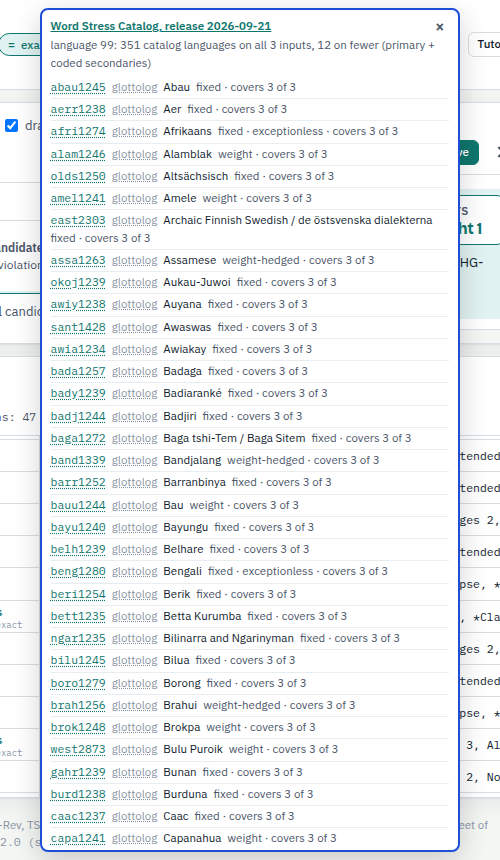Viewport: 500px width, 860px height.
Task: Open glottolog link for Bilinarra and Ngarinyman
Action: click(x=135, y=637)
